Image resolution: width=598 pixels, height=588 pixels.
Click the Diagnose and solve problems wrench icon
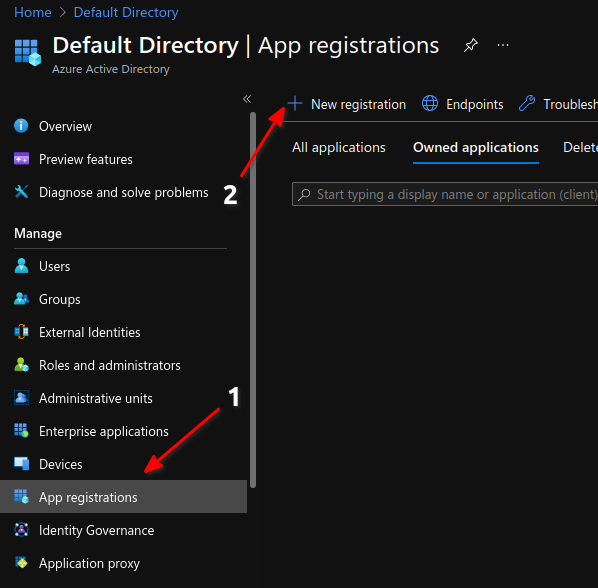21,192
